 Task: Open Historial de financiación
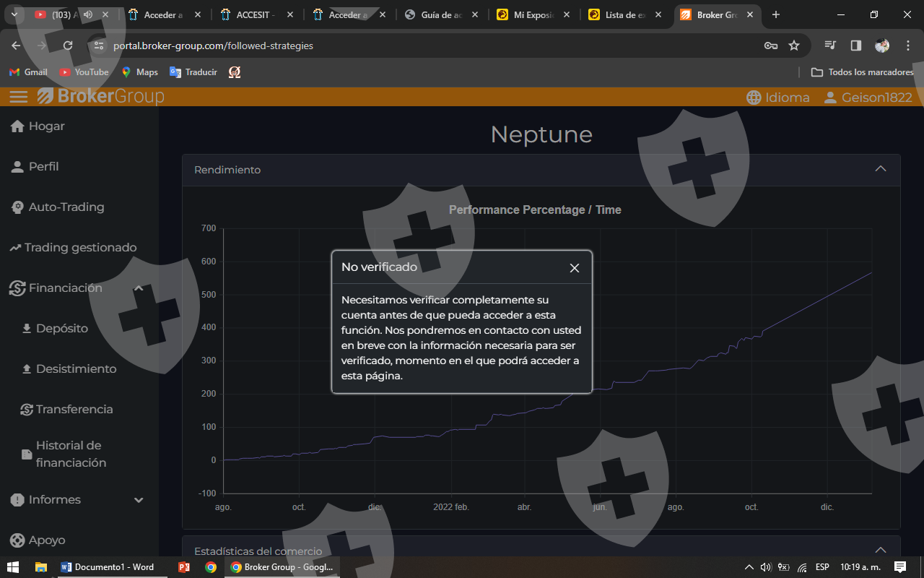71,454
